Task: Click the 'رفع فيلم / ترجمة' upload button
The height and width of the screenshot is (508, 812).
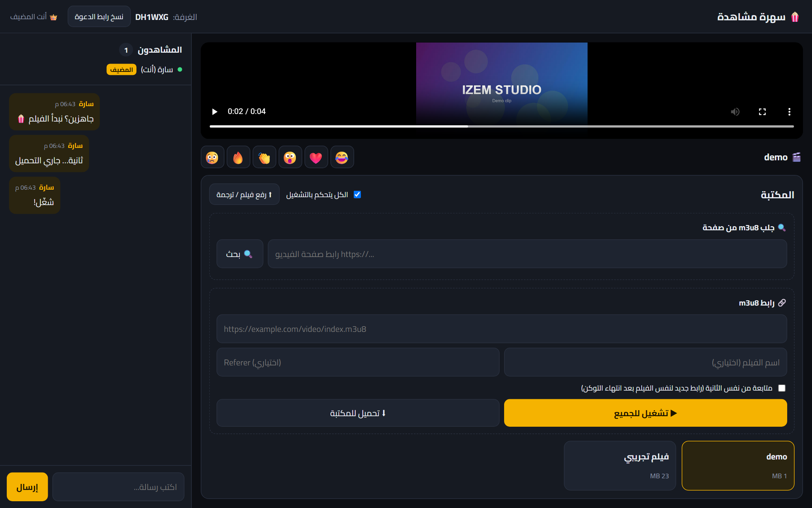Action: tap(244, 195)
